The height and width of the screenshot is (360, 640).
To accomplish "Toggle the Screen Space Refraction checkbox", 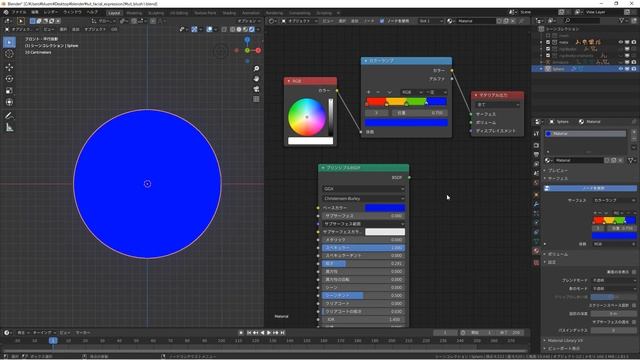I will pos(634,305).
